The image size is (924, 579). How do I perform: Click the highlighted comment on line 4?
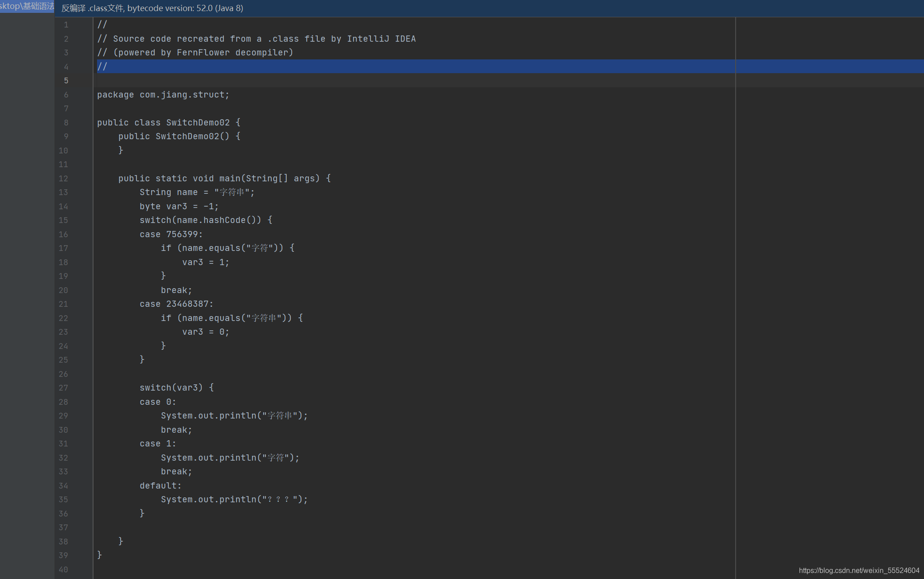click(x=102, y=67)
